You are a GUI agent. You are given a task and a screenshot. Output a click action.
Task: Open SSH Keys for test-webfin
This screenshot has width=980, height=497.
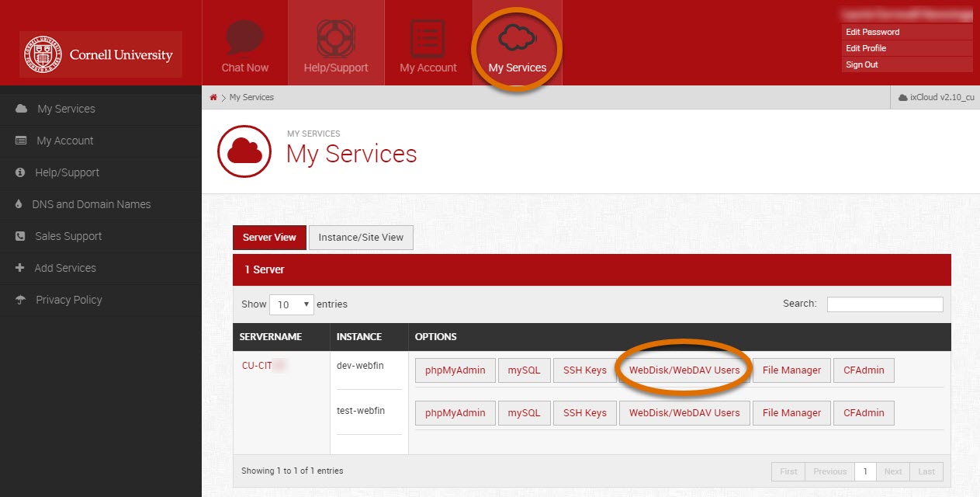click(585, 413)
